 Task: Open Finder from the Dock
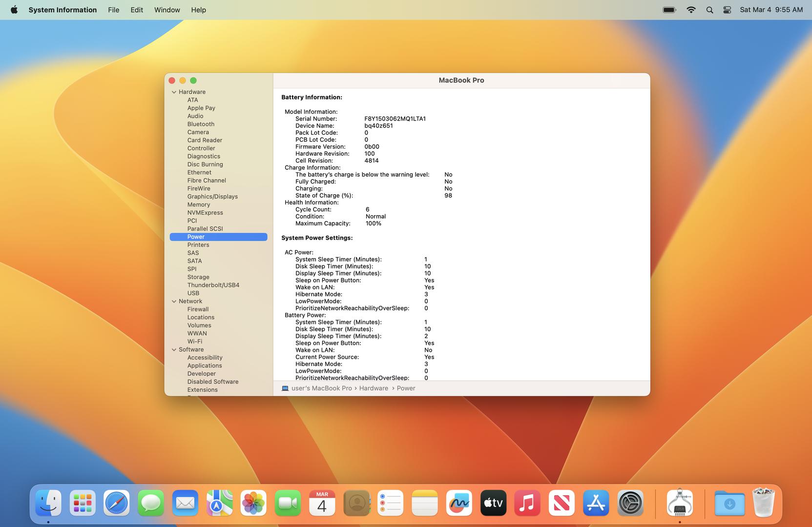pos(48,503)
